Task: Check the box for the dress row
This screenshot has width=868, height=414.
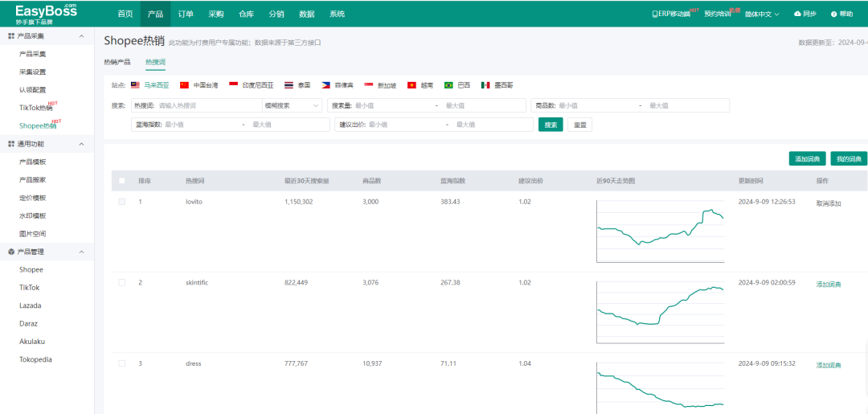Action: [x=122, y=363]
